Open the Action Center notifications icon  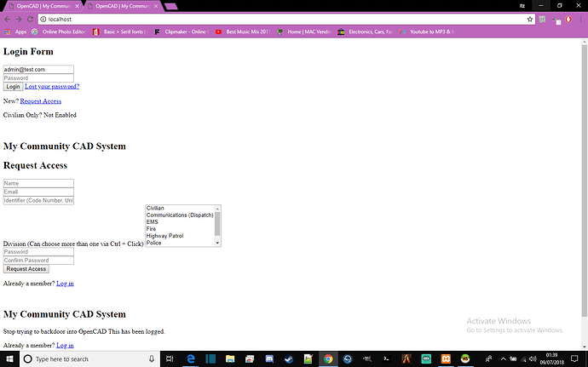point(574,359)
